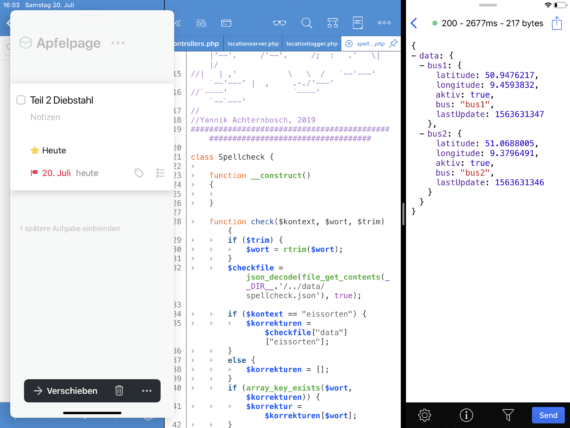
Task: Add tags using the tag icon
Action: [139, 173]
